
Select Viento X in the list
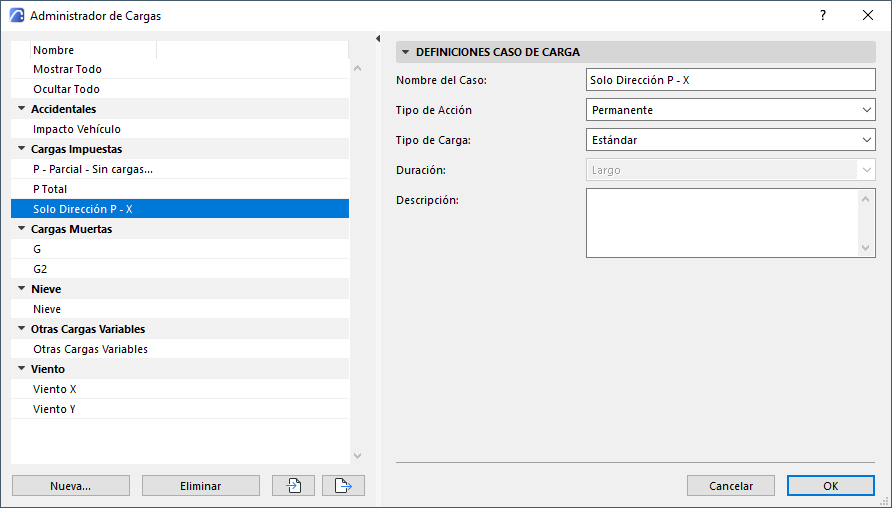point(55,389)
